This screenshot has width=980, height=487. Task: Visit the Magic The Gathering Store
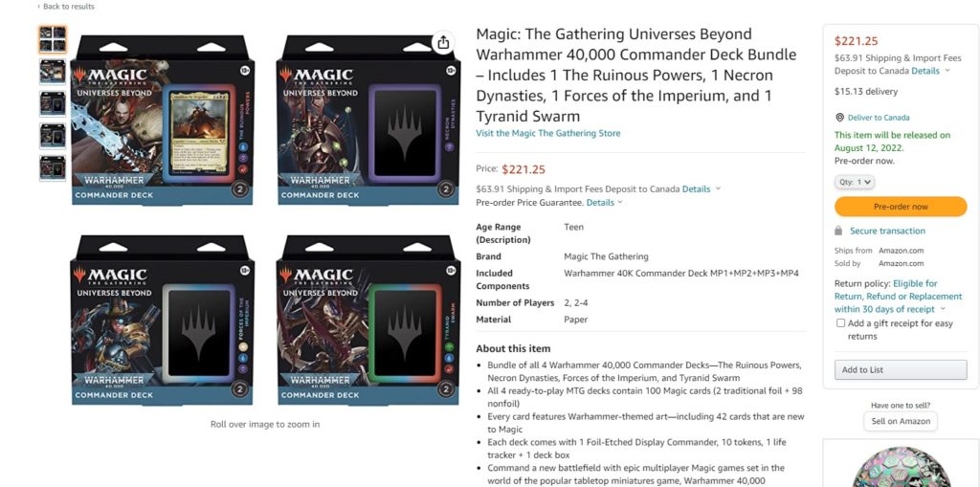point(548,133)
